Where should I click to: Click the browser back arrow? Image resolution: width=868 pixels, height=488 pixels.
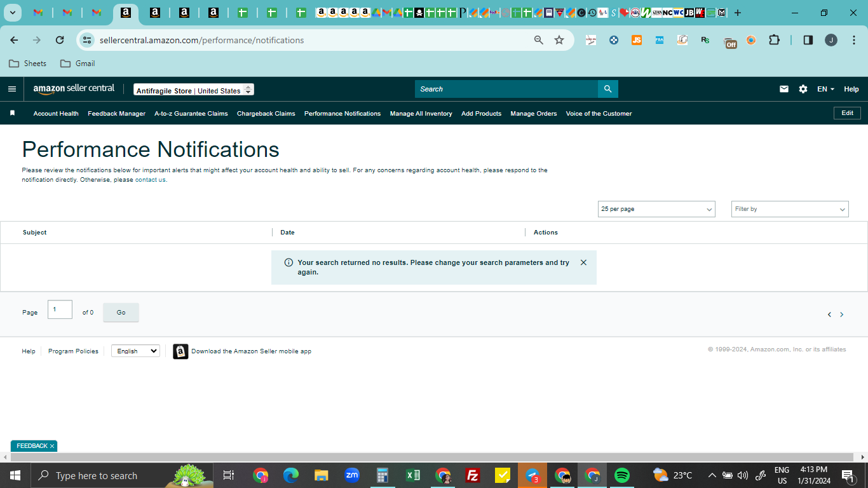click(x=14, y=40)
